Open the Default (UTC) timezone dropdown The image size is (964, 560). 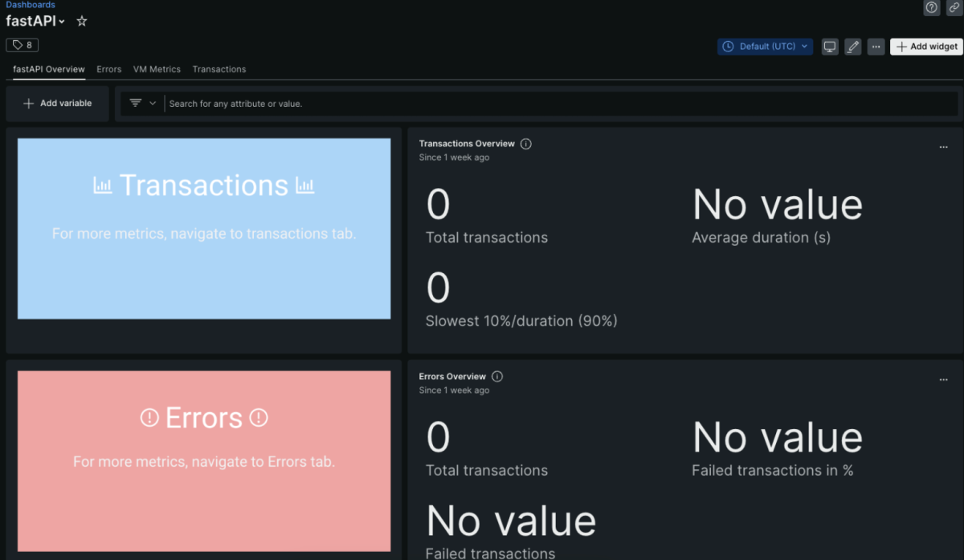point(765,46)
